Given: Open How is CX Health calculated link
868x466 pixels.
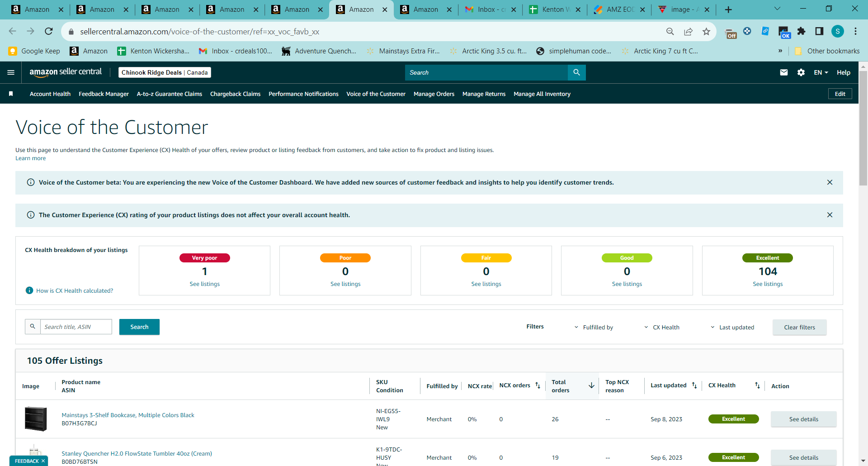Looking at the screenshot, I should 75,290.
